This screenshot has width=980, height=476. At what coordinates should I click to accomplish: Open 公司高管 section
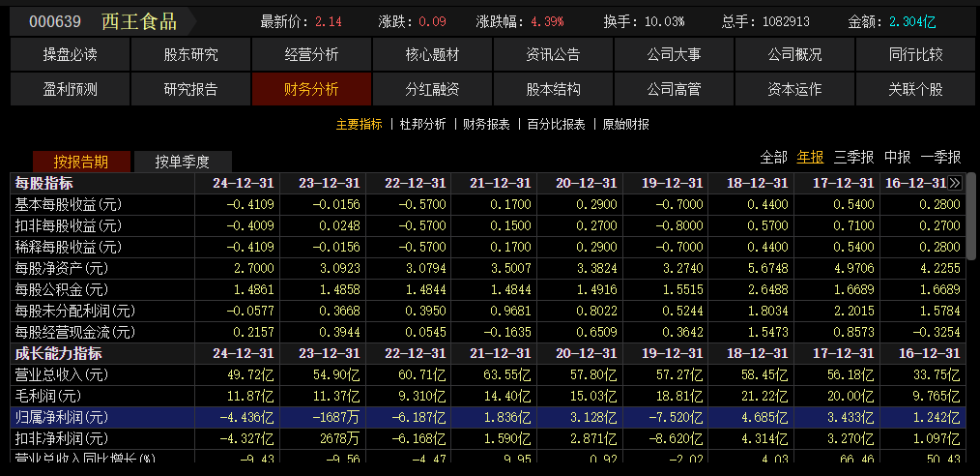coord(674,89)
